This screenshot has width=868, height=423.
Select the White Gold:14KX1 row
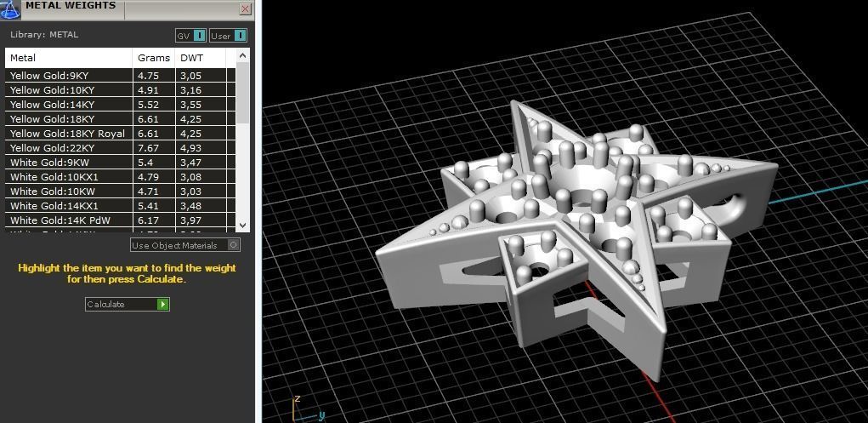pyautogui.click(x=120, y=206)
